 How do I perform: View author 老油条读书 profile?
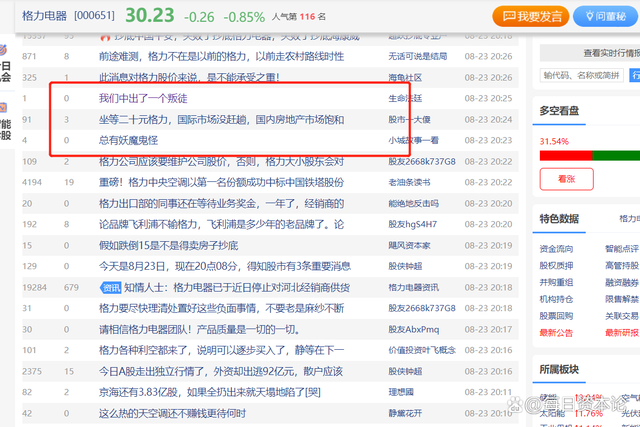tap(409, 182)
